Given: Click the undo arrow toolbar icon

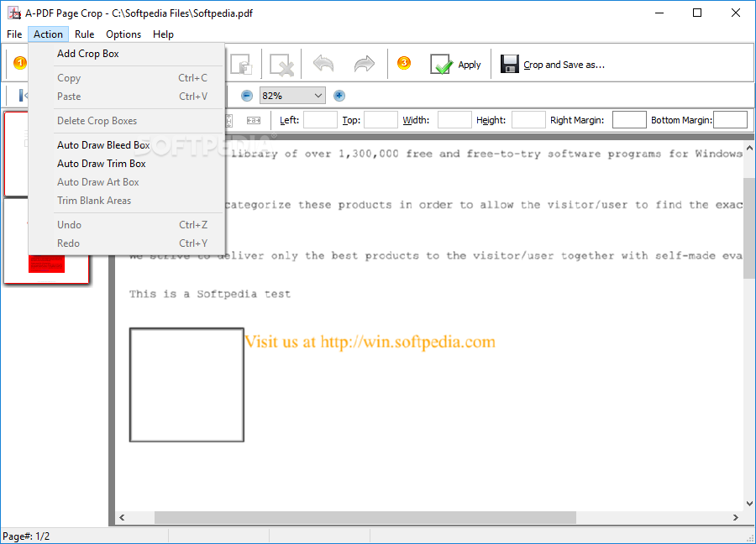Looking at the screenshot, I should click(323, 64).
